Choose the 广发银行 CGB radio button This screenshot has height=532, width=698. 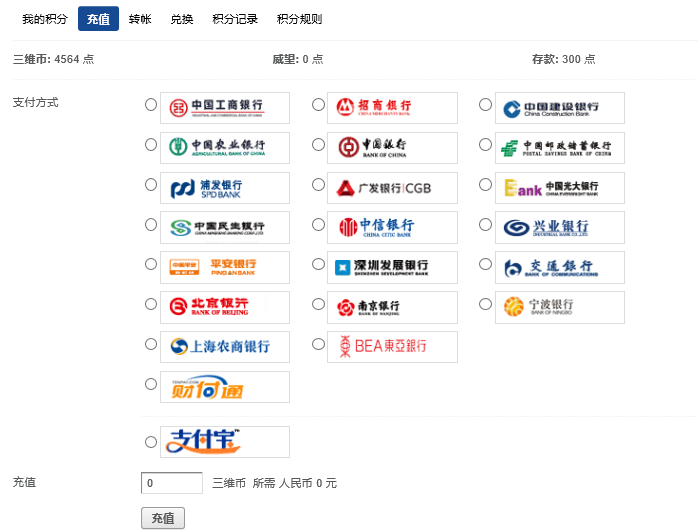coord(318,185)
